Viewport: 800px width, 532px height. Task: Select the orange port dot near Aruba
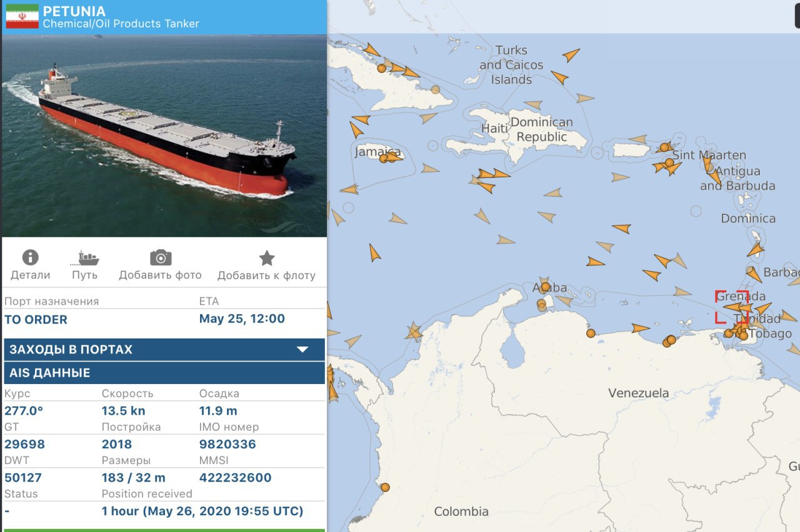click(x=545, y=287)
